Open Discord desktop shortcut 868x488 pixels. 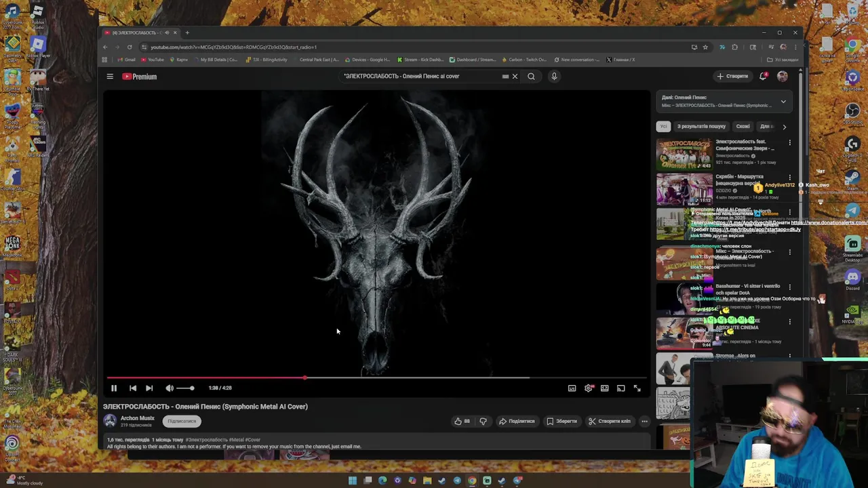(x=852, y=279)
